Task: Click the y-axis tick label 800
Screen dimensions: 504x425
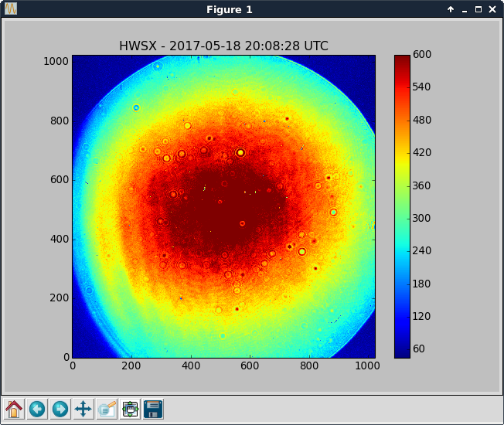Action: [60, 121]
